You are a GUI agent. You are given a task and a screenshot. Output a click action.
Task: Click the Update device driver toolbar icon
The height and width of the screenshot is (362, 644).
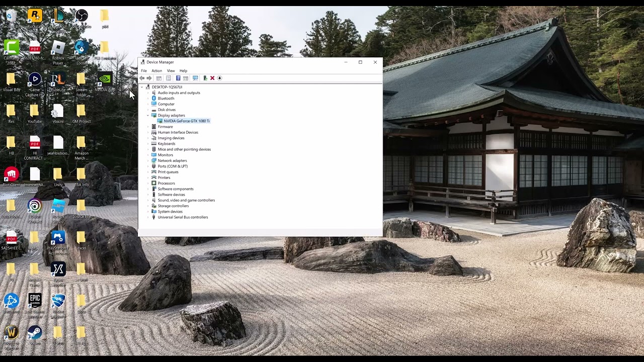pos(205,78)
